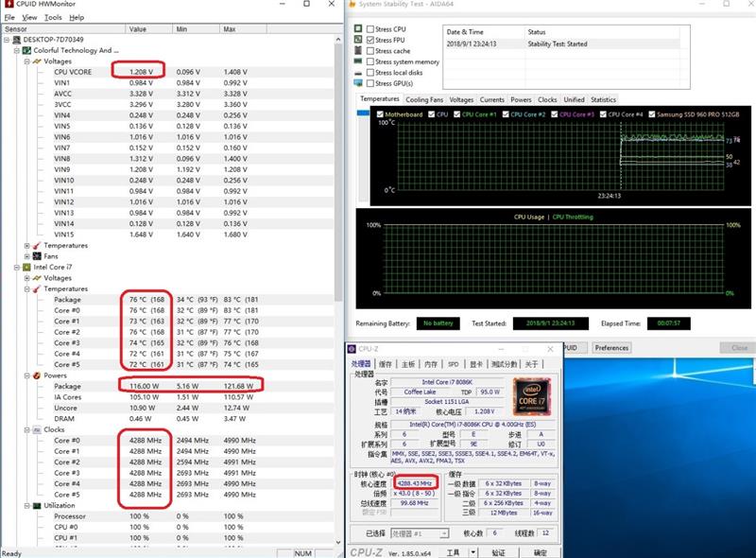Click the FPU icon beside Stress FPU
The image size is (756, 558).
click(x=358, y=39)
